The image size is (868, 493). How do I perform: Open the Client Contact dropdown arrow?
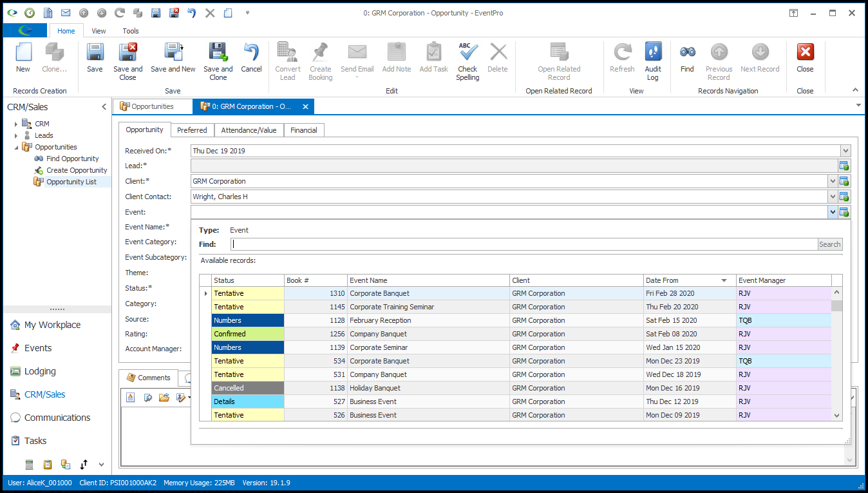tap(833, 197)
